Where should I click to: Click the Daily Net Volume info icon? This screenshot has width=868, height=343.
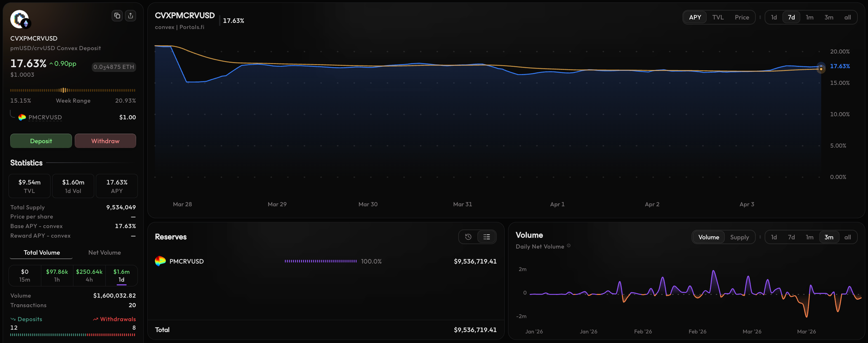569,246
